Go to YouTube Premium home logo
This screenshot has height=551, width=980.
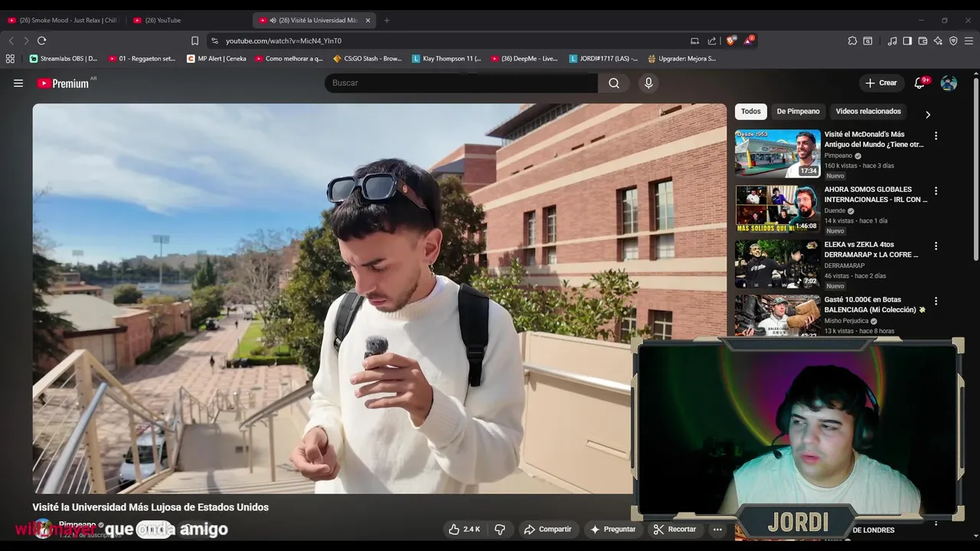point(64,83)
